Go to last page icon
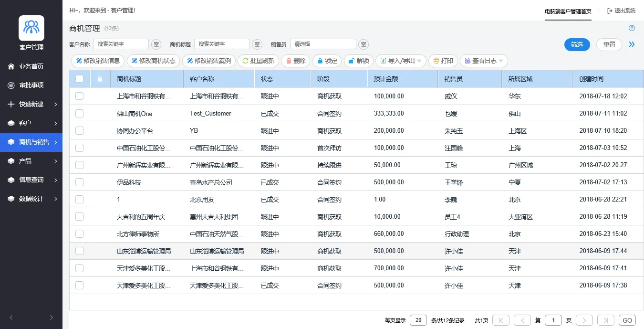 (606, 320)
